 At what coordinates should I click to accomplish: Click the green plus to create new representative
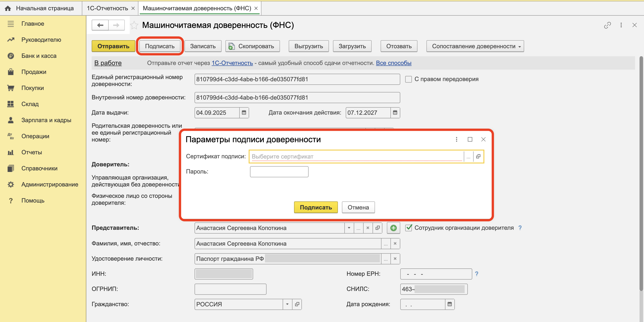point(393,228)
